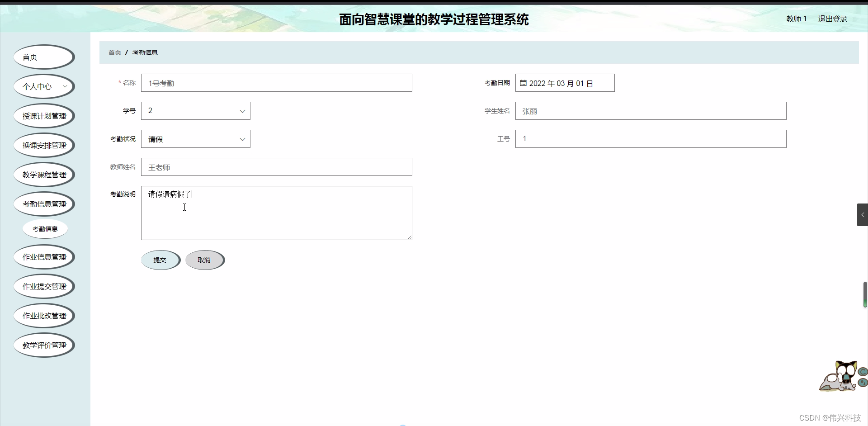Click inside the 考勤说明 text area
This screenshot has height=426, width=868.
pyautogui.click(x=277, y=213)
